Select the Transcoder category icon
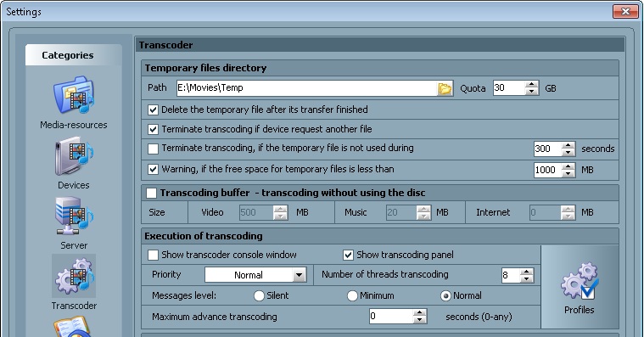The image size is (644, 337). pos(74,276)
